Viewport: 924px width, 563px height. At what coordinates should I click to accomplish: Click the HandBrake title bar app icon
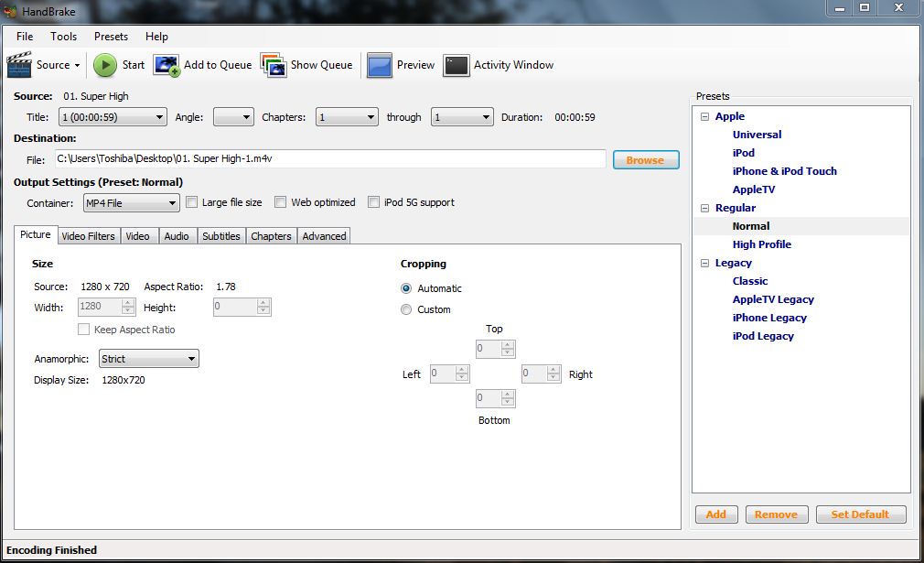[x=10, y=11]
